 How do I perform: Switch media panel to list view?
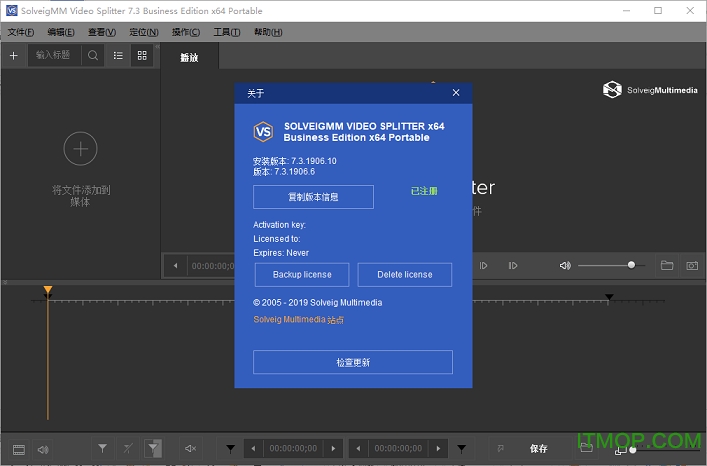pos(118,55)
